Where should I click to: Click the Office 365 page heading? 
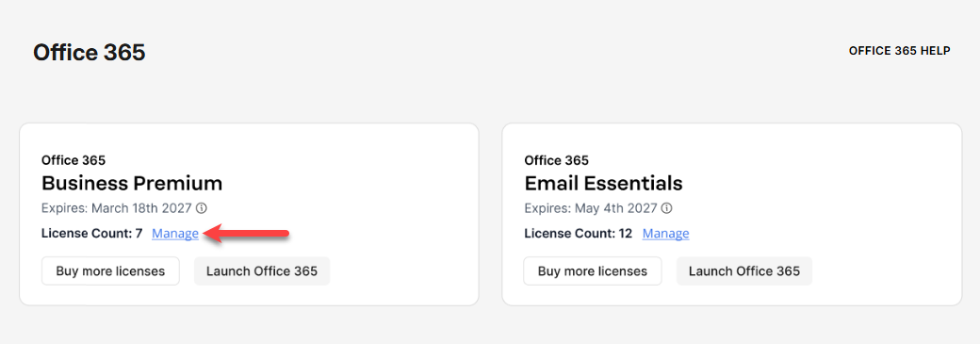pos(89,53)
